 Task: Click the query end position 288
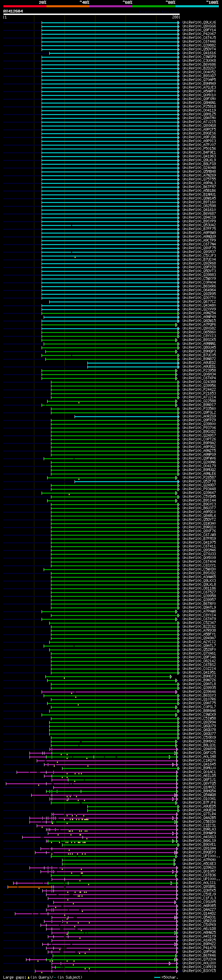click(175, 17)
